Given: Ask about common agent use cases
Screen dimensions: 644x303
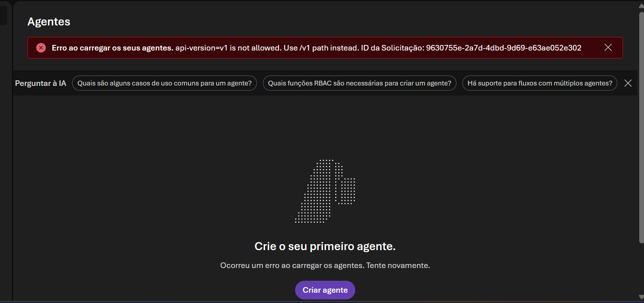Looking at the screenshot, I should coord(164,83).
